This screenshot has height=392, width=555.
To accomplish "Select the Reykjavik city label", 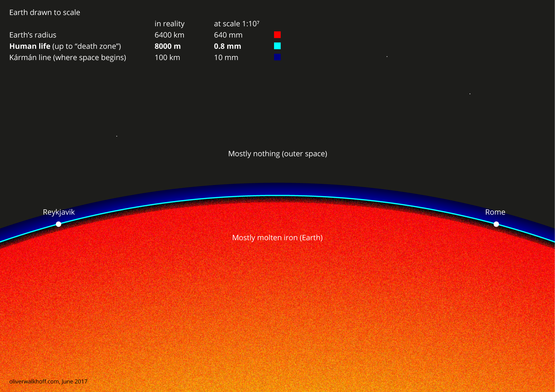I will [59, 212].
